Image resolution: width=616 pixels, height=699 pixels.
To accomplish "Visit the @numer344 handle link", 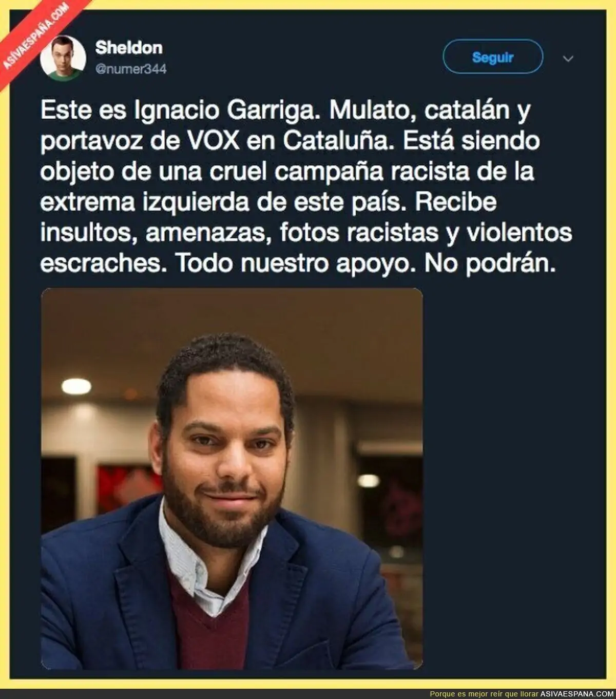I will pos(131,69).
